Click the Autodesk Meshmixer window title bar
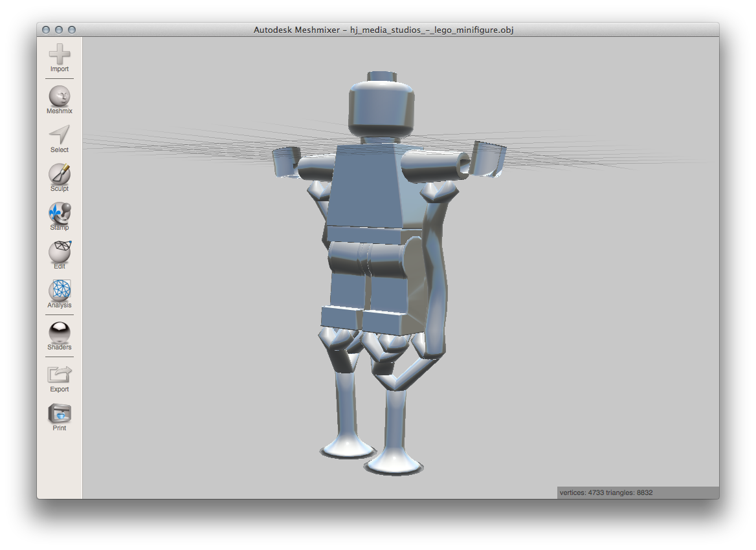Screen dimensions: 756x550 [x=383, y=30]
